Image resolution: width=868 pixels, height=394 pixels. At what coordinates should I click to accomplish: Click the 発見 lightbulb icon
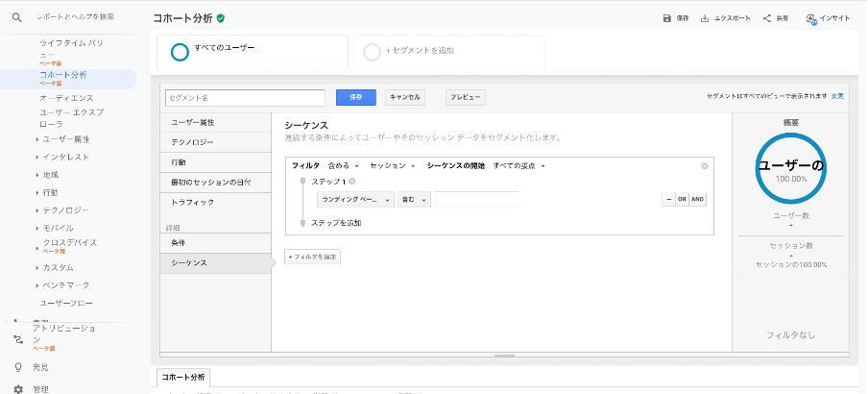coord(17,367)
